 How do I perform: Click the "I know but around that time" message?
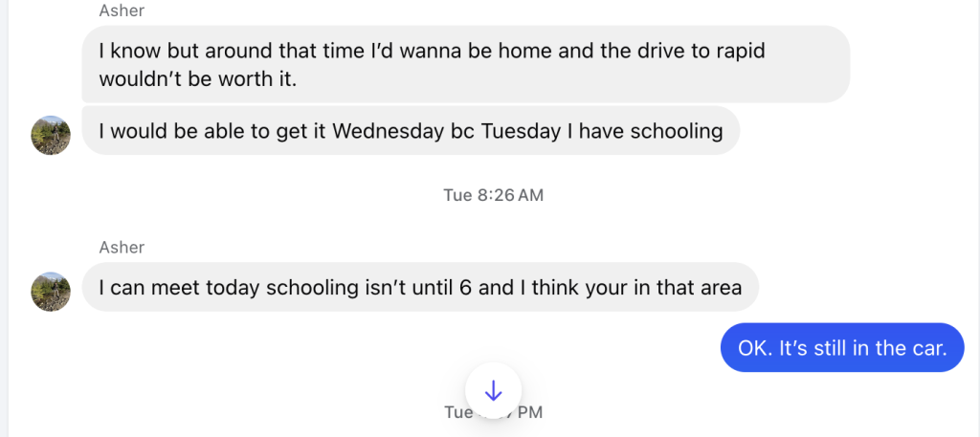465,64
